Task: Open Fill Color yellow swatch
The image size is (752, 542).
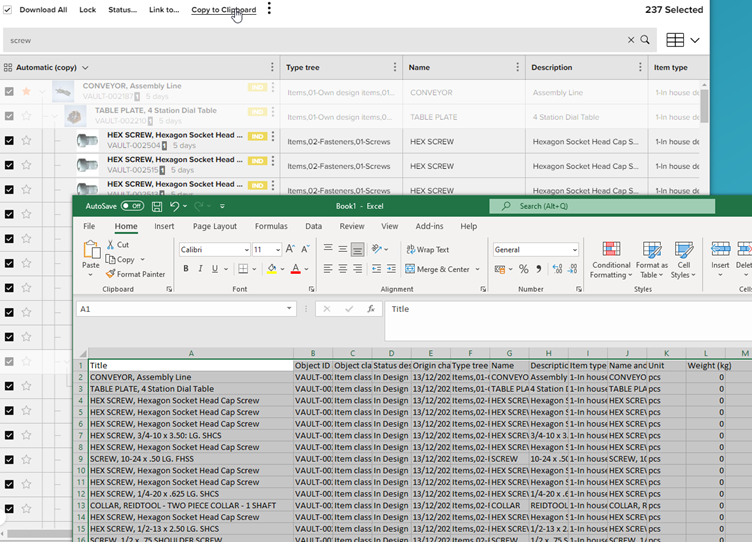Action: (x=272, y=269)
